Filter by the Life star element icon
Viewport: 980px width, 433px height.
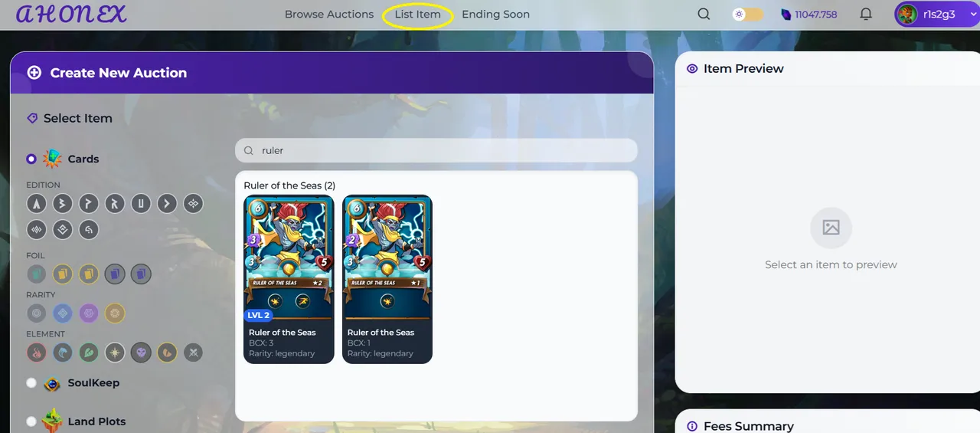click(x=115, y=353)
